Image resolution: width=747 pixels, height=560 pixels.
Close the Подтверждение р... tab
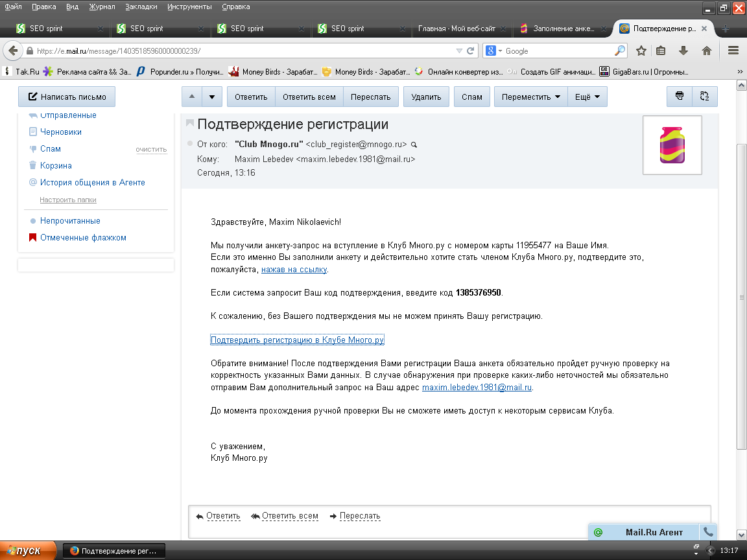click(704, 29)
